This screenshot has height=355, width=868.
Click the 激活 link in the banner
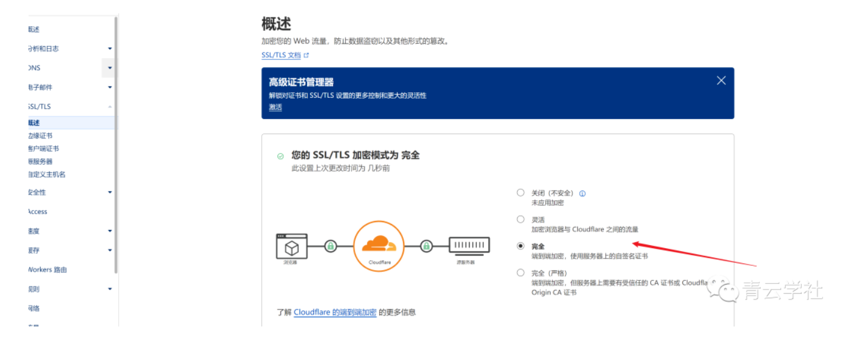coord(276,107)
